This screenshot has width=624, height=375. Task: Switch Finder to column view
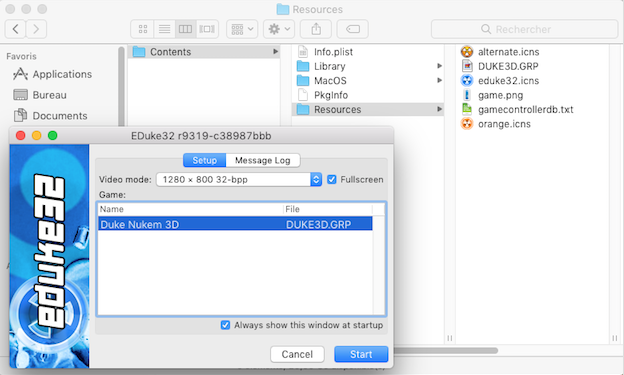point(185,29)
